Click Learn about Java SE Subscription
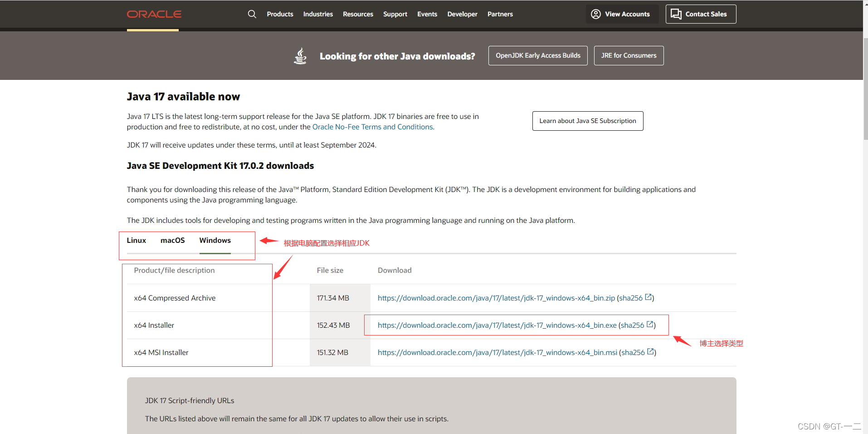Image resolution: width=868 pixels, height=434 pixels. click(x=588, y=121)
